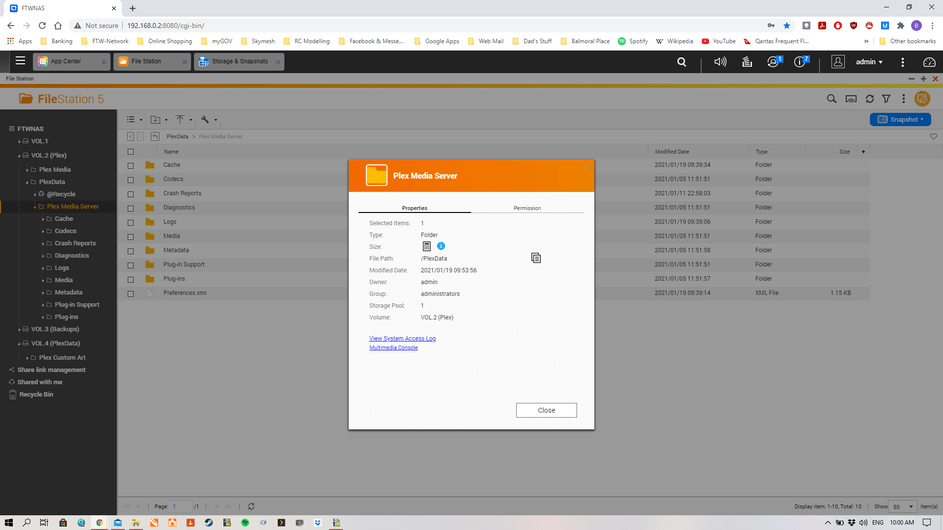Image resolution: width=943 pixels, height=530 pixels.
Task: Click PlexData in the breadcrumb path
Action: [x=177, y=137]
